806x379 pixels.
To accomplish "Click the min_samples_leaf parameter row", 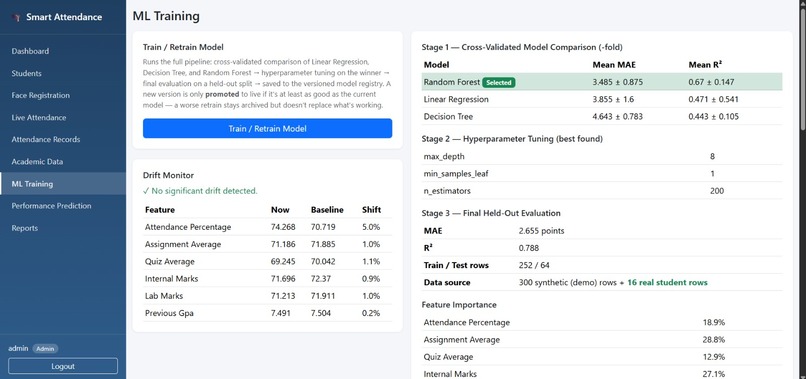I will (602, 174).
